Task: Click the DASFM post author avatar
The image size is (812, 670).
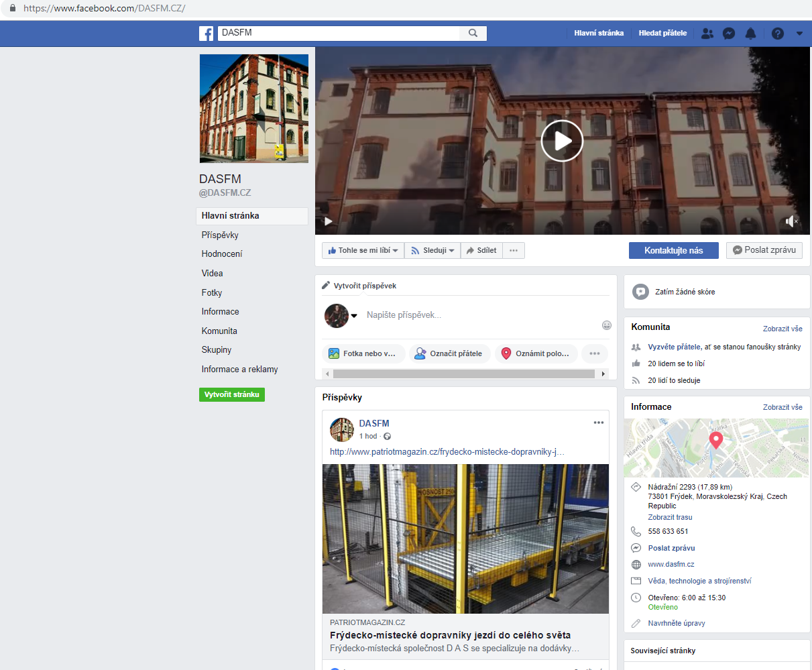Action: click(342, 430)
